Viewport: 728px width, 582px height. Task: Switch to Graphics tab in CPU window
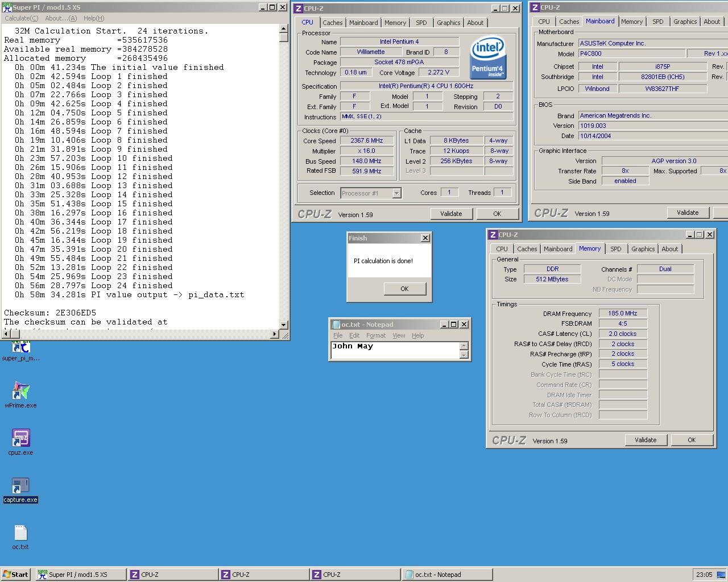pyautogui.click(x=449, y=23)
